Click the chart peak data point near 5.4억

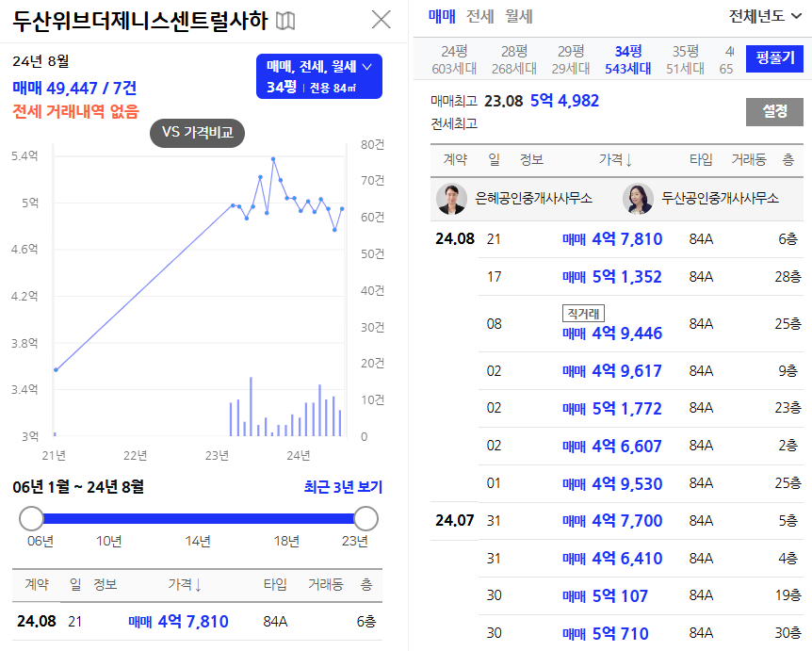click(273, 159)
